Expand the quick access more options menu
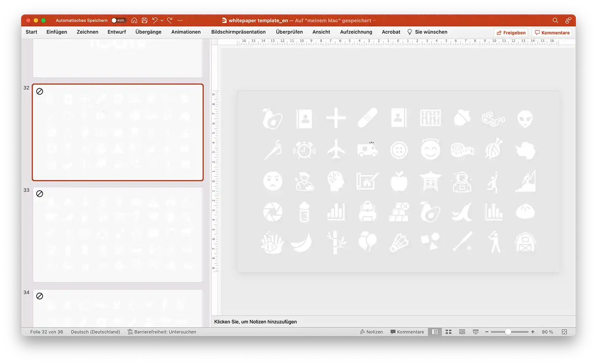 (x=180, y=20)
